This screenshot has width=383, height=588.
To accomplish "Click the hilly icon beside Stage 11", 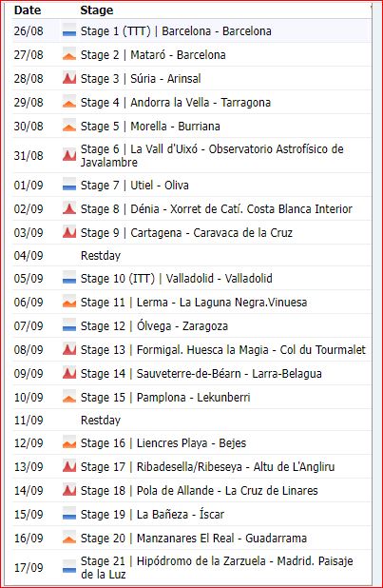I will pyautogui.click(x=69, y=302).
